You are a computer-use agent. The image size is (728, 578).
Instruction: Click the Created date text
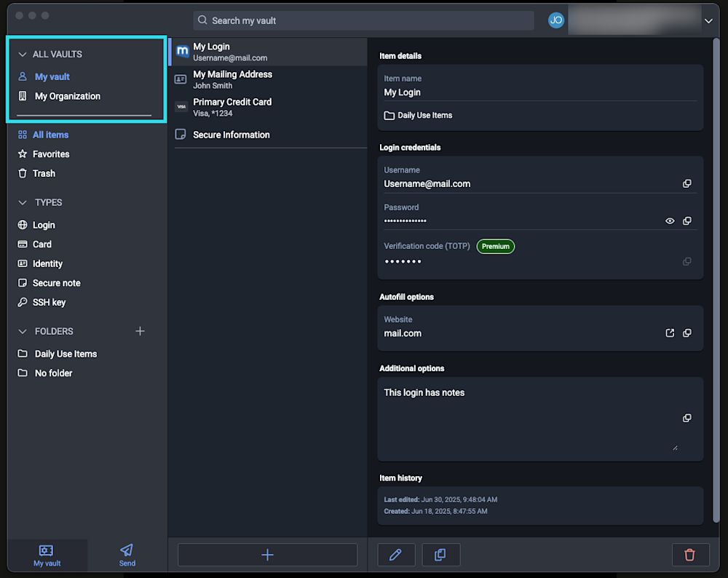tap(435, 511)
